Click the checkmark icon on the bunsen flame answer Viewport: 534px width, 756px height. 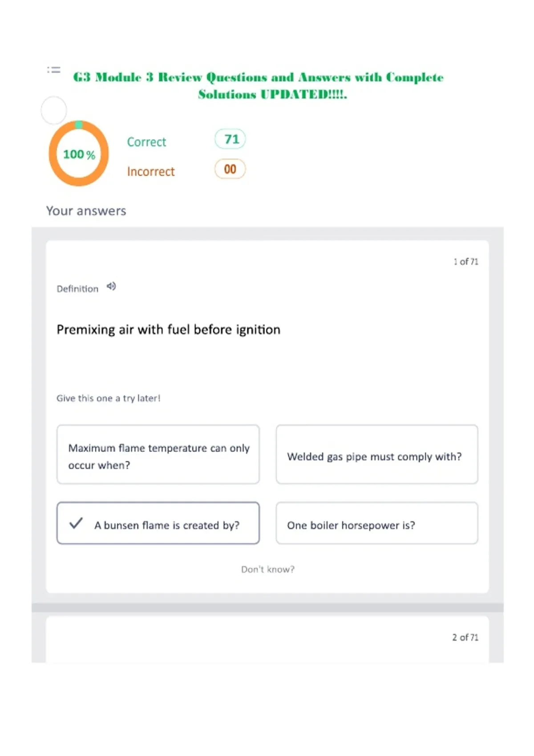point(76,523)
